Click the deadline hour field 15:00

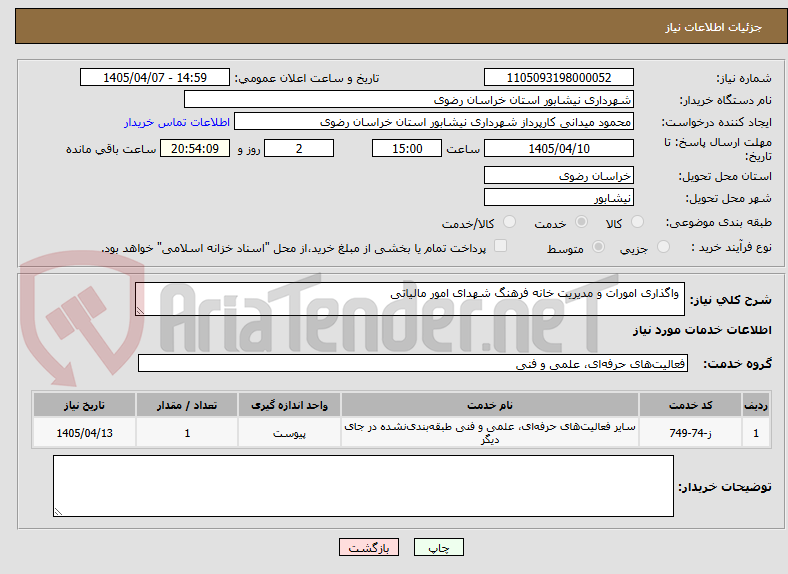tap(407, 148)
